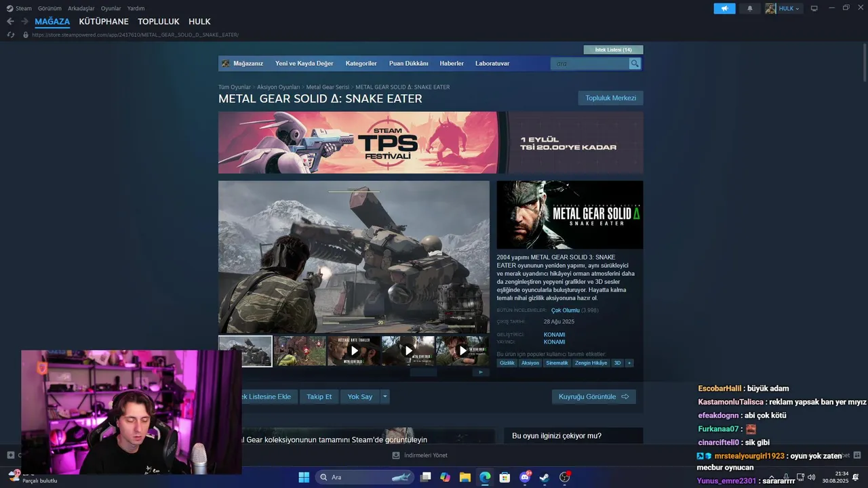The image size is (868, 488).
Task: Play the fifth trailer thumbnail
Action: 462,351
